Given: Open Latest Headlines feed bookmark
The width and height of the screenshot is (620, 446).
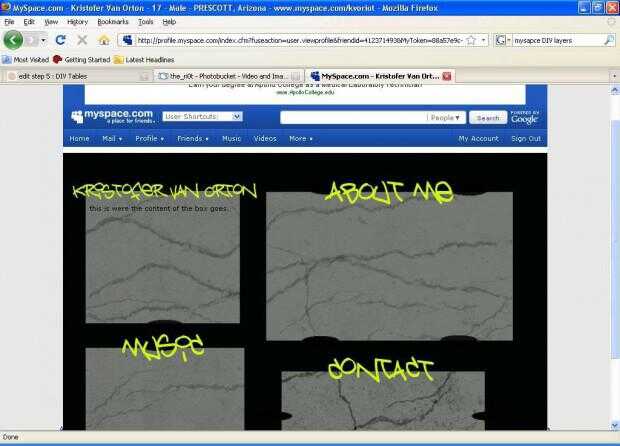Looking at the screenshot, I should pyautogui.click(x=144, y=60).
